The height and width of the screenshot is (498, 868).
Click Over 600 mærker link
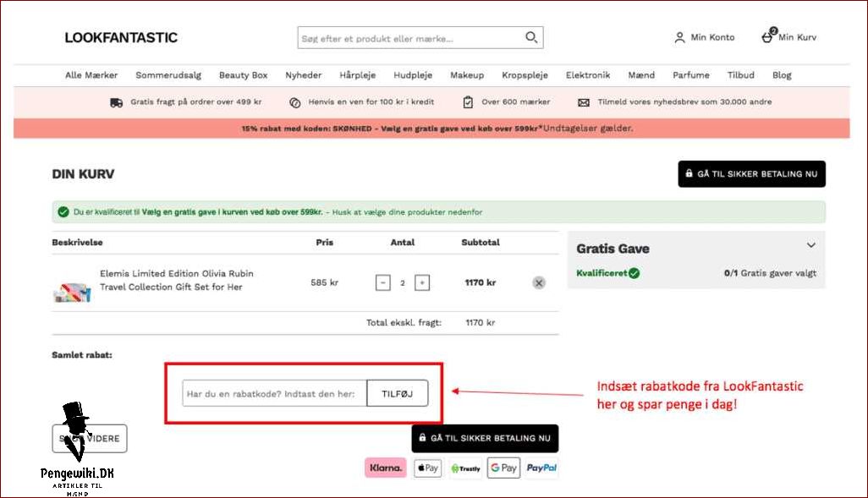click(516, 101)
